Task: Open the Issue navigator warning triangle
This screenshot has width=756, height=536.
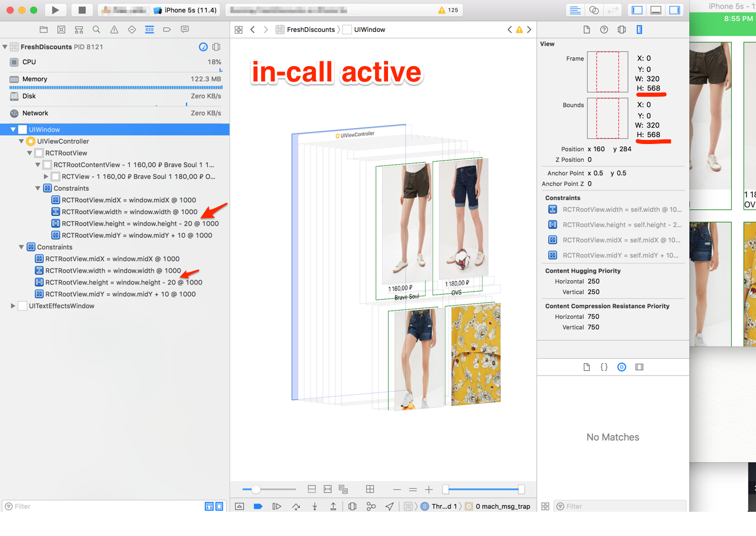Action: pos(114,30)
